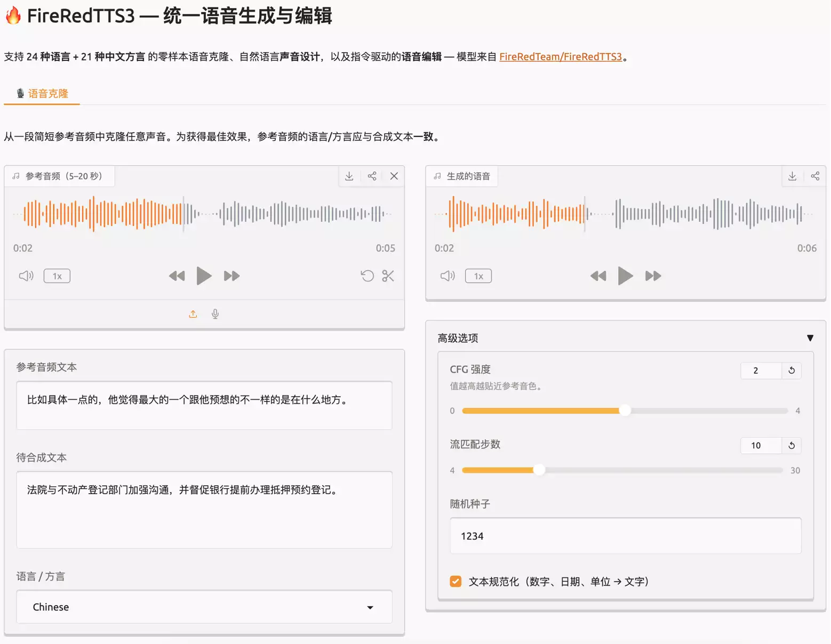Fast-forward the reference audio
831x644 pixels.
(231, 276)
